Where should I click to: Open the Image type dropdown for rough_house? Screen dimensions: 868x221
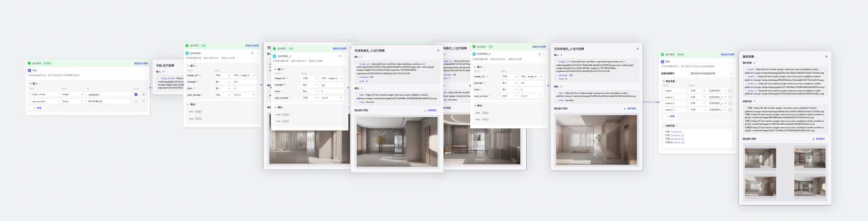click(x=73, y=94)
